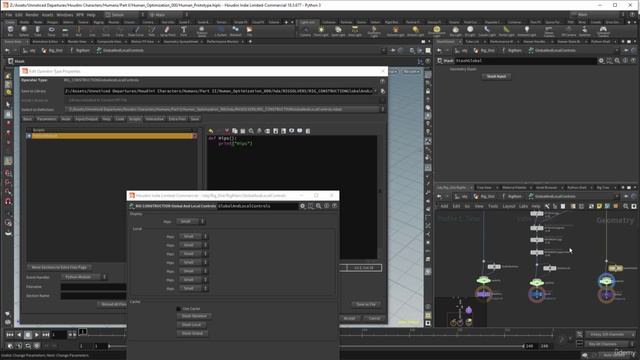
Task: Click the Stash Skeleton button
Action: pos(194,316)
